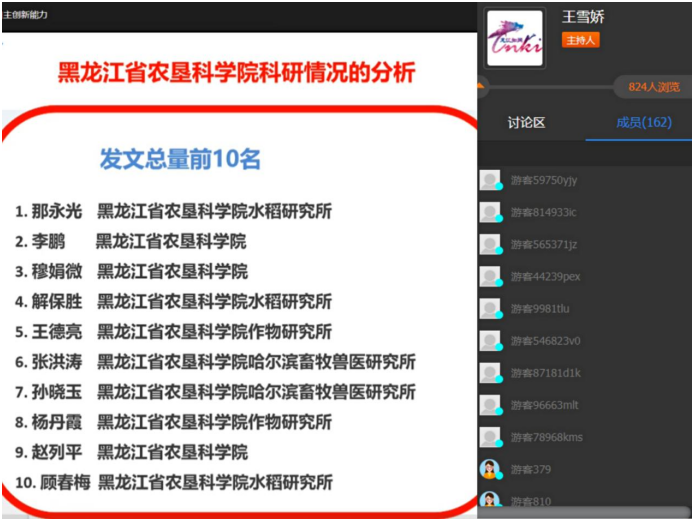Click list entry 6. 张洪涛
Screen dimensions: 694x522
click(x=216, y=362)
